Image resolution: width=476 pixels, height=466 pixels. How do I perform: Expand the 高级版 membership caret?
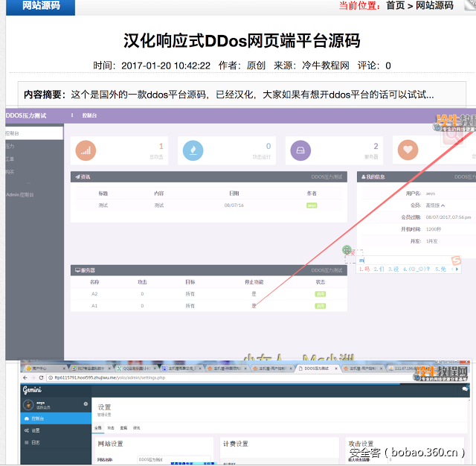[443, 205]
